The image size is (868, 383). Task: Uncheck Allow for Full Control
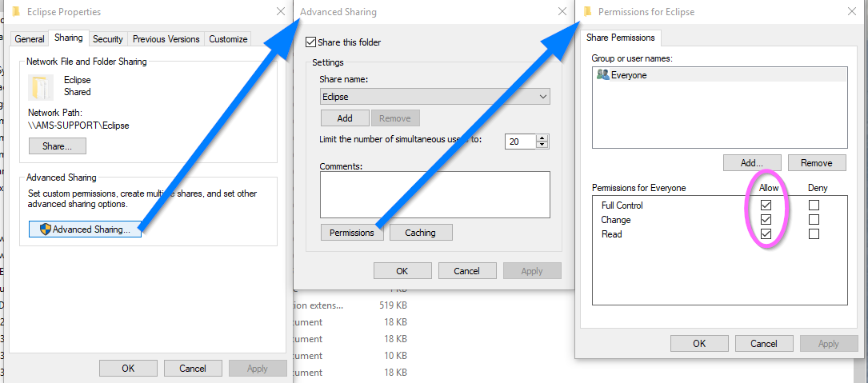766,205
